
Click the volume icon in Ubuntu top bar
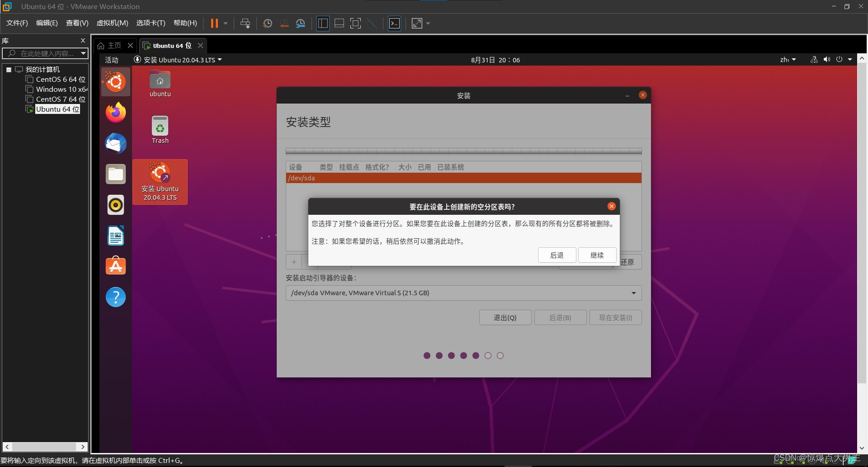(x=827, y=60)
